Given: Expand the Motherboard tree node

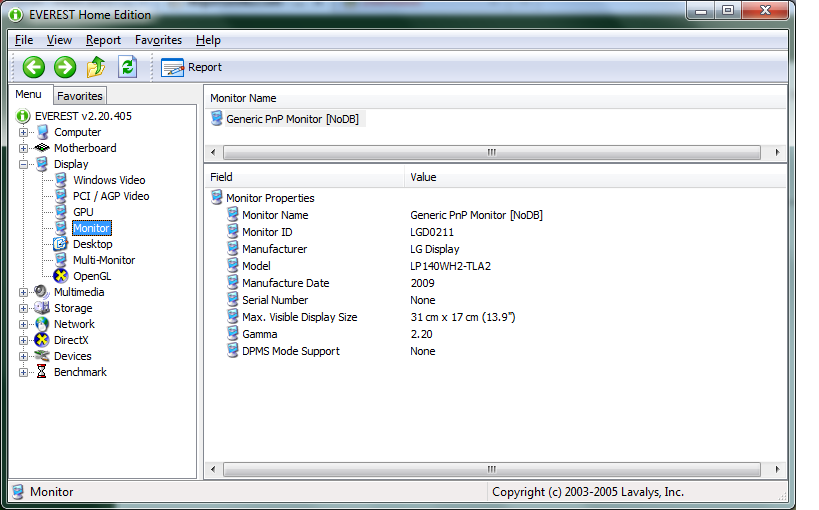Looking at the screenshot, I should pyautogui.click(x=24, y=148).
